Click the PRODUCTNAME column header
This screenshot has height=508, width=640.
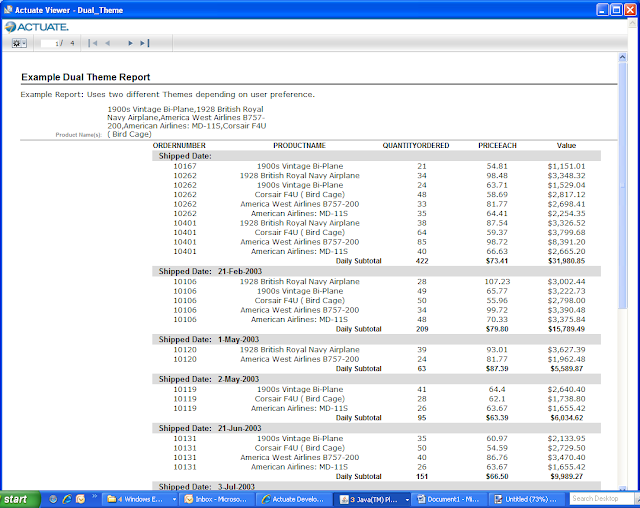pyautogui.click(x=300, y=146)
